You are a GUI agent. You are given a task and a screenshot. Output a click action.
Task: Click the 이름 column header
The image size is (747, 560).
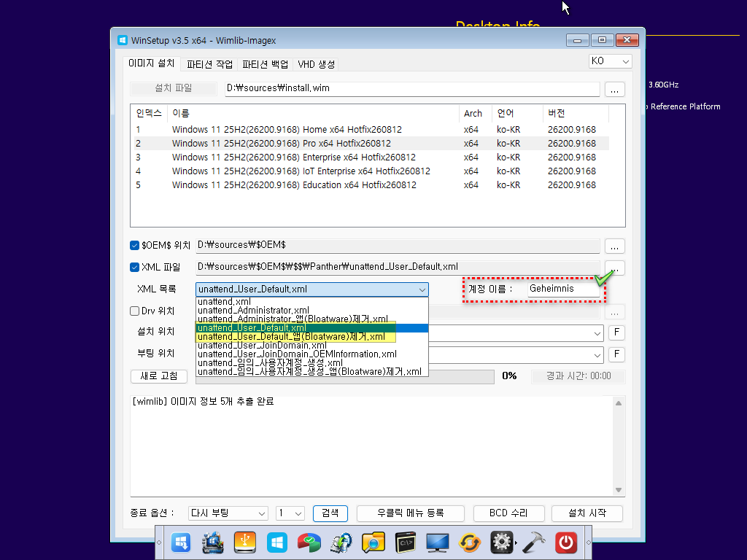[x=313, y=113]
